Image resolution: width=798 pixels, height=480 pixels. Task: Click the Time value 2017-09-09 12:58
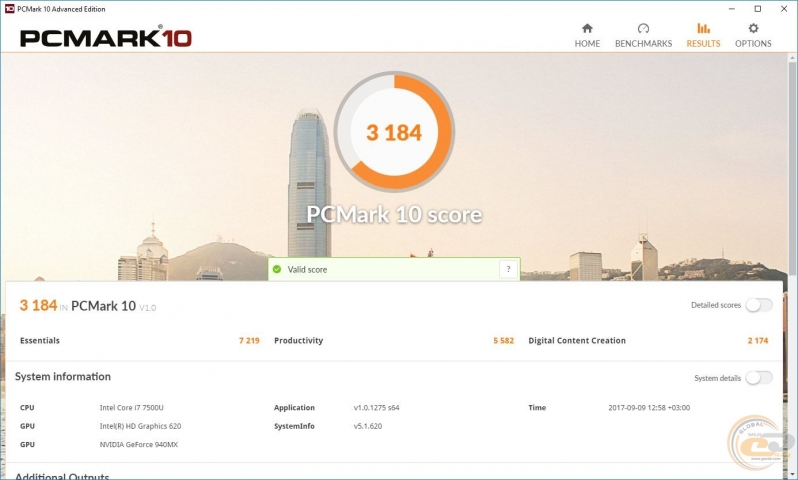point(649,408)
